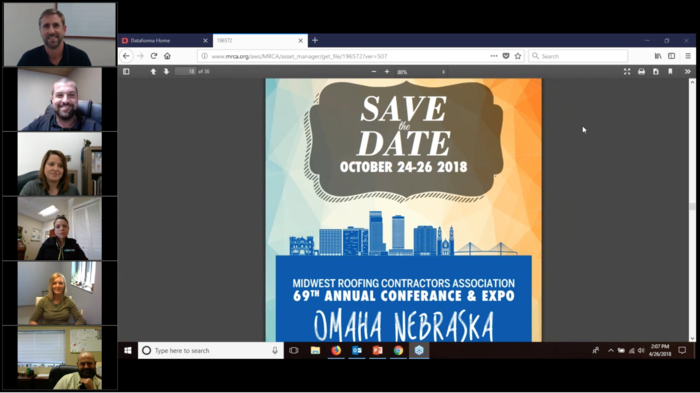Go to previous PDF page
Screen dimensions: 700x393
[x=153, y=71]
